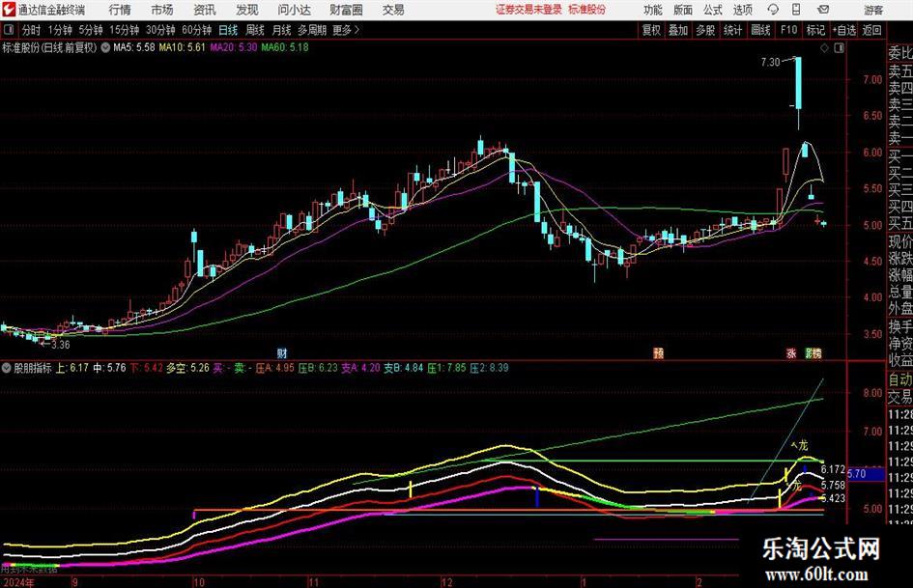Add stock with +自选 button
The height and width of the screenshot is (588, 913).
tap(843, 30)
